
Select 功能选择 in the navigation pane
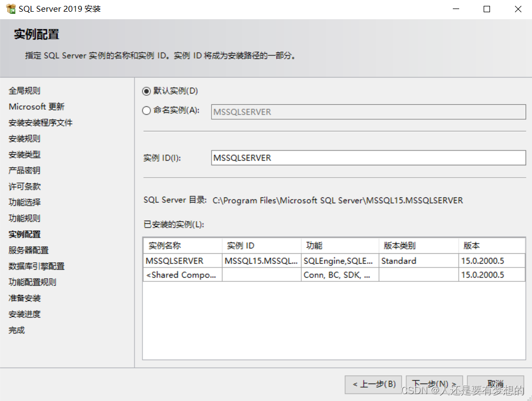tap(24, 202)
